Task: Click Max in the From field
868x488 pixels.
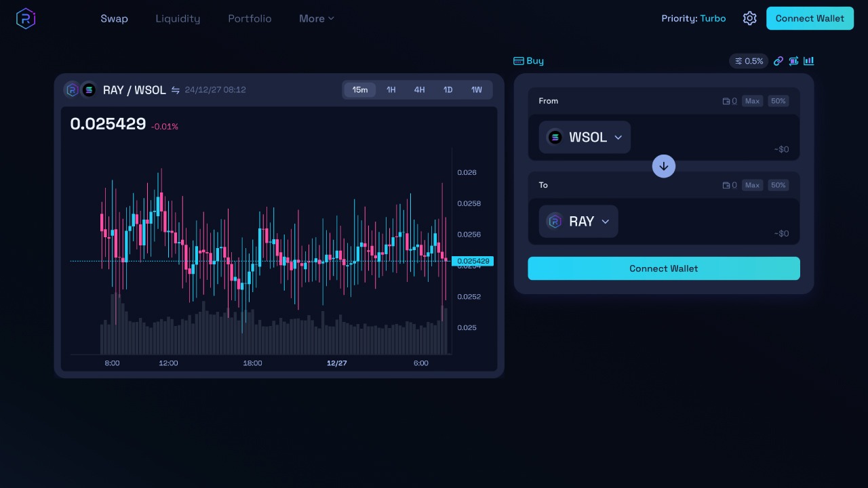Action: point(752,101)
